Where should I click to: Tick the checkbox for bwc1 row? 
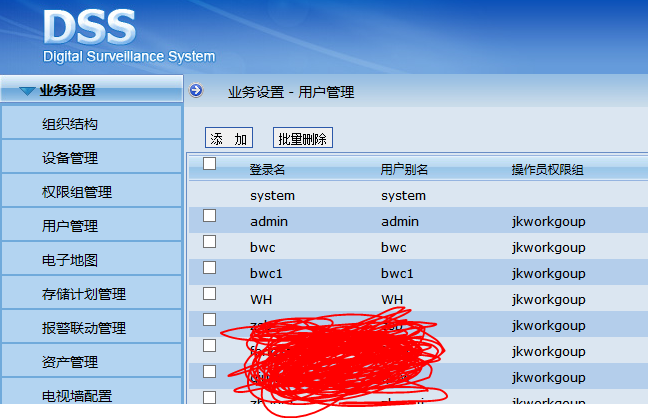coord(209,268)
